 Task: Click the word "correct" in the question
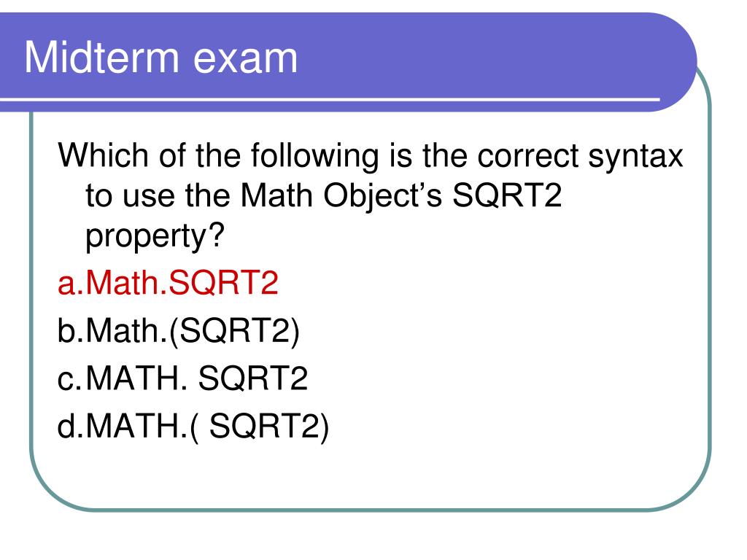(x=528, y=156)
